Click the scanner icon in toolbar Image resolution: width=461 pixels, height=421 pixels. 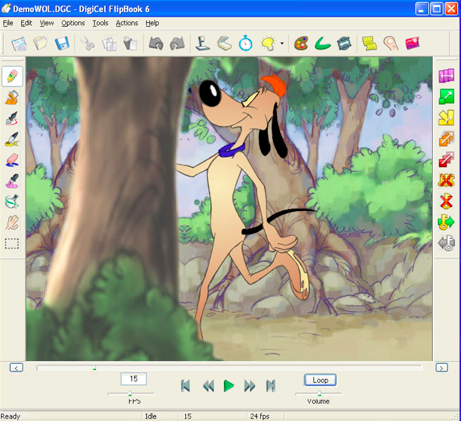[224, 43]
